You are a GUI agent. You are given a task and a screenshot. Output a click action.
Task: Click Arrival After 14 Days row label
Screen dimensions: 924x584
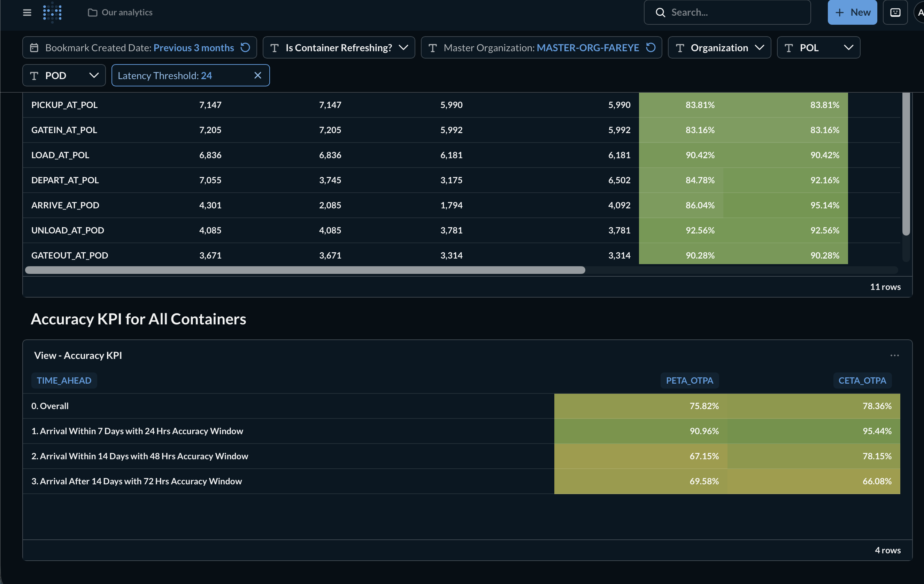[x=137, y=481]
